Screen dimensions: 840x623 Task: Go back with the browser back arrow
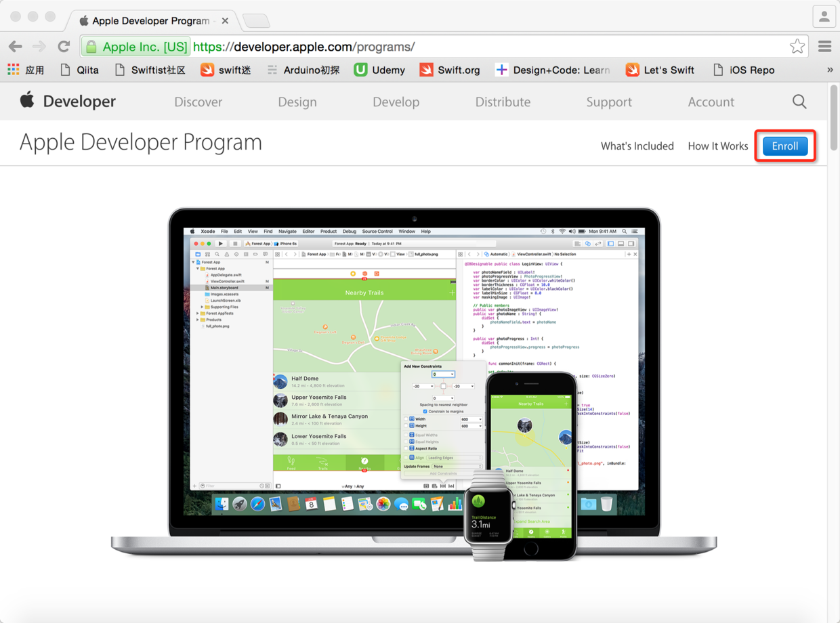(x=16, y=47)
